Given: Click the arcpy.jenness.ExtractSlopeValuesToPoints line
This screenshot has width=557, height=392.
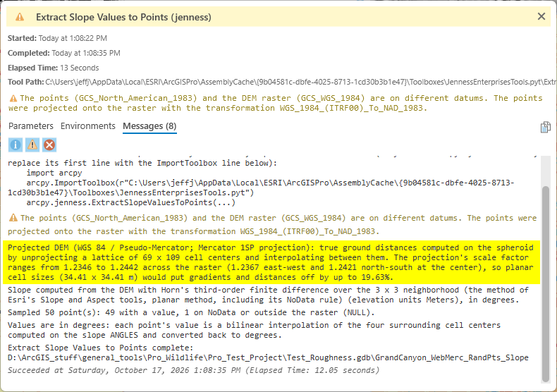Looking at the screenshot, I should point(130,202).
